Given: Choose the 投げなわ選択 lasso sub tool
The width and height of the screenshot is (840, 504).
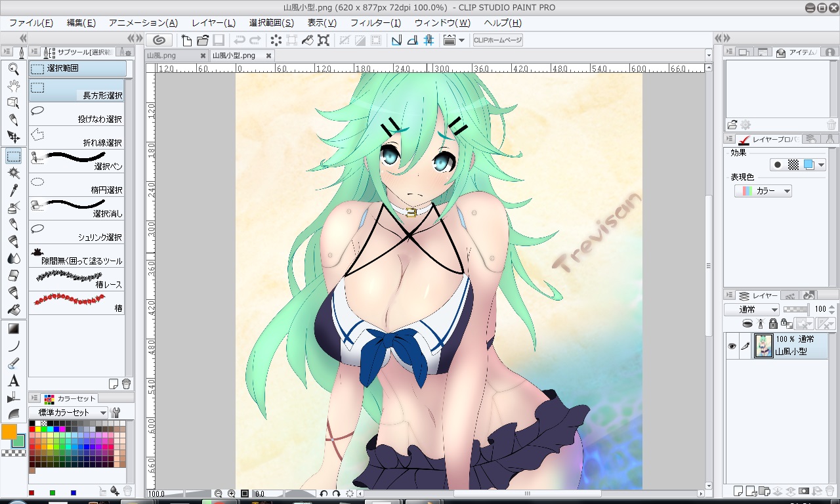Looking at the screenshot, I should point(77,114).
